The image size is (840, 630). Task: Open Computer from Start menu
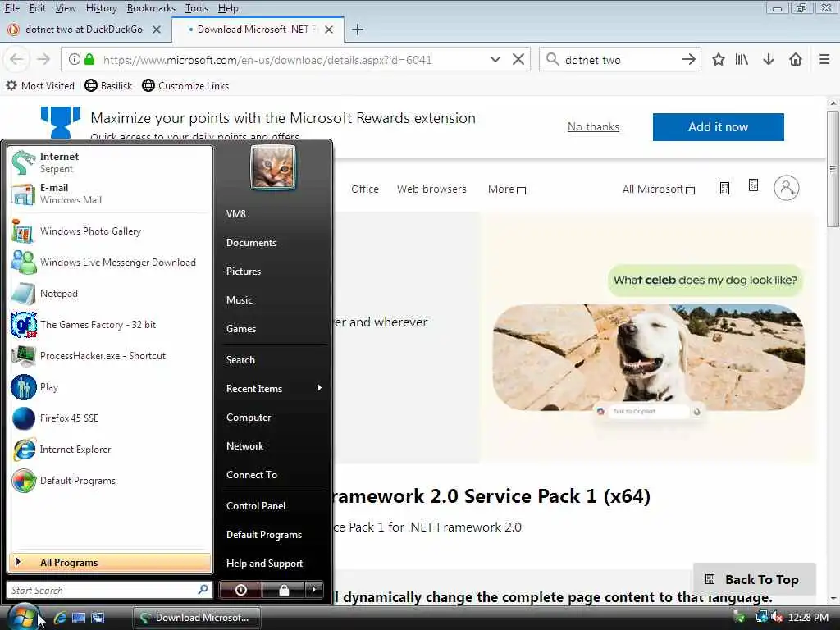(249, 418)
